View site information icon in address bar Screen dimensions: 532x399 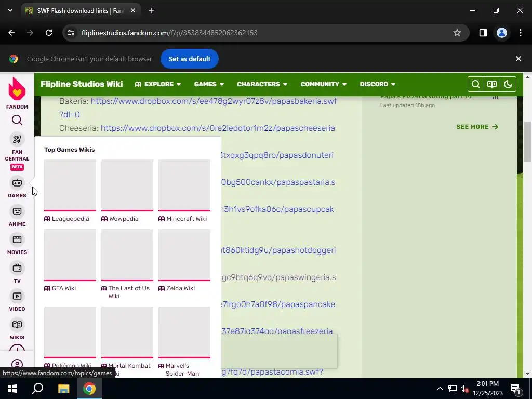[71, 33]
